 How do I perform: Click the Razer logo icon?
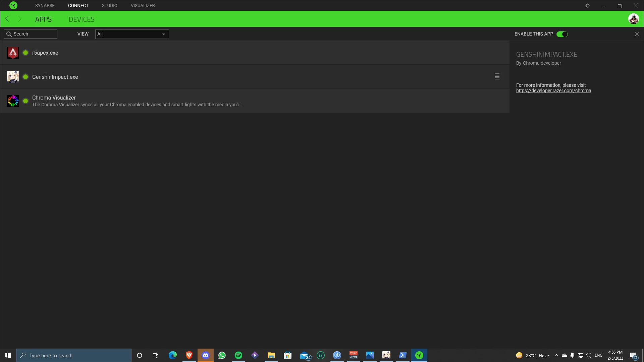tap(13, 5)
